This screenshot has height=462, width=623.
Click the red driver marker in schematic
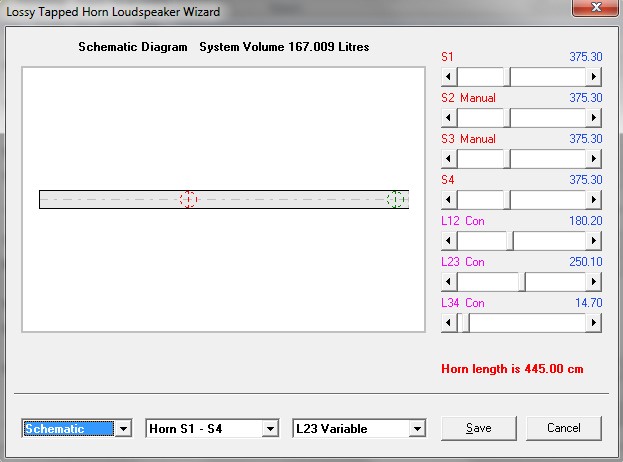188,199
